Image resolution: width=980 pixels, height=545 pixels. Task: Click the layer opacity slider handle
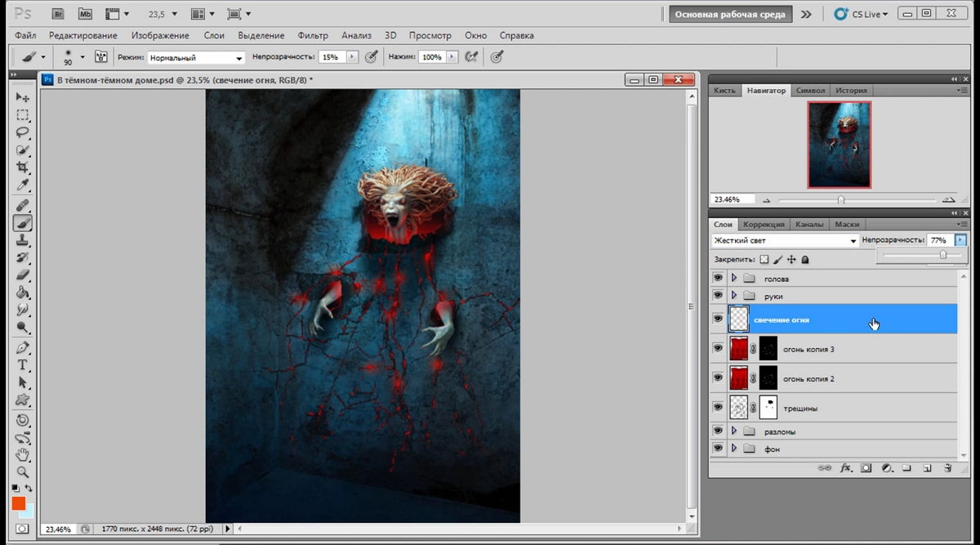tap(943, 255)
